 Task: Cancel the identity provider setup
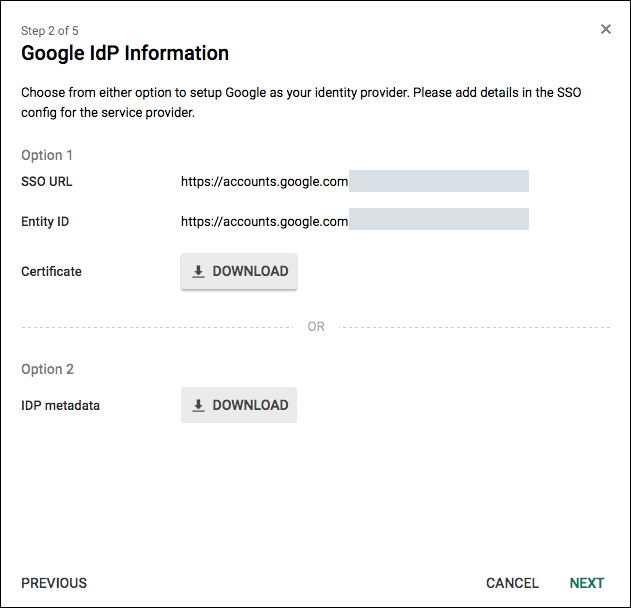[512, 583]
